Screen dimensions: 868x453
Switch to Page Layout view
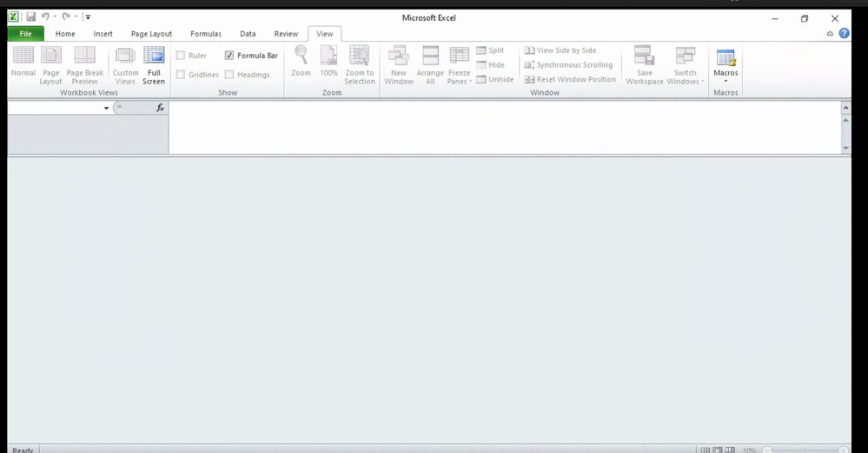[x=50, y=65]
